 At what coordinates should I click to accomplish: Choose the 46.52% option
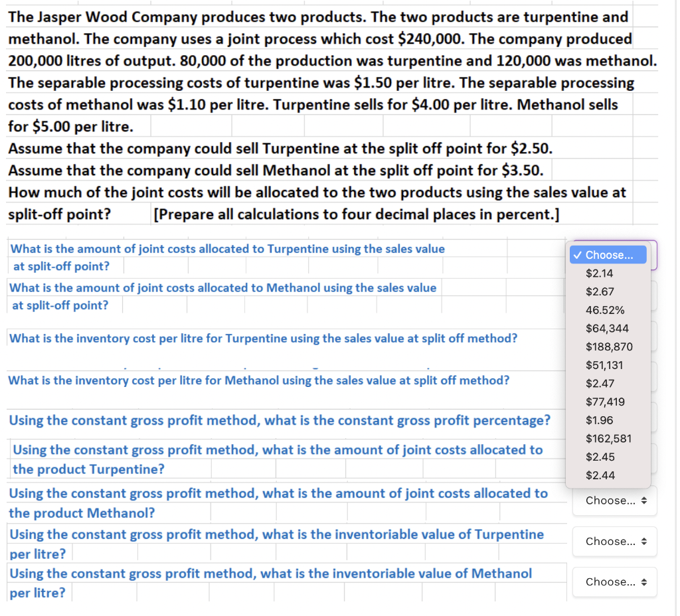point(610,311)
